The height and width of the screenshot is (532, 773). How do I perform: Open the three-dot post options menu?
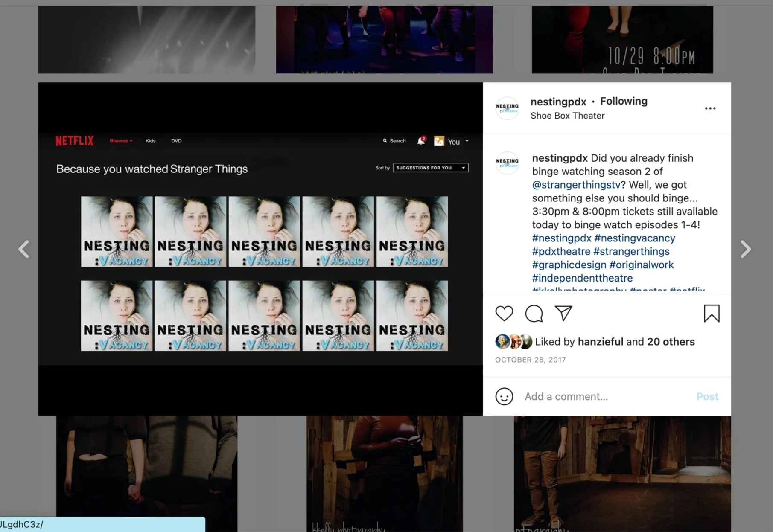(710, 108)
